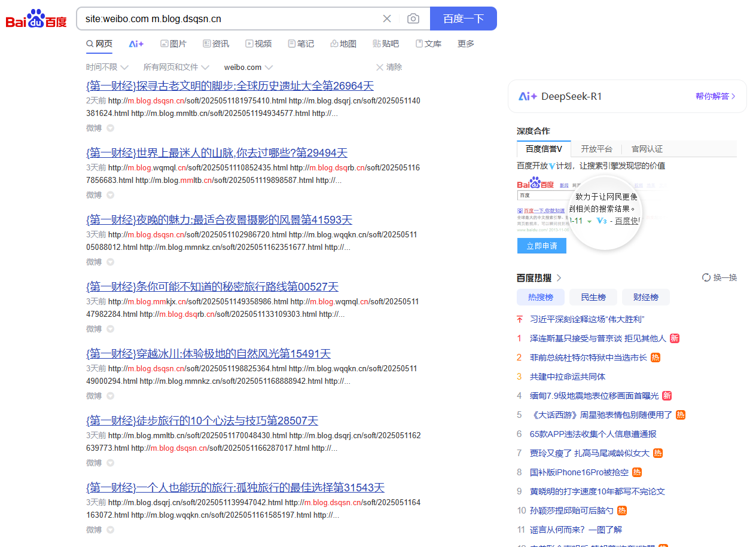Screen dimensions: 756x547
Task: Open hot topic 菲前总统杜特尔特狱中当选市长
Action: coord(588,357)
